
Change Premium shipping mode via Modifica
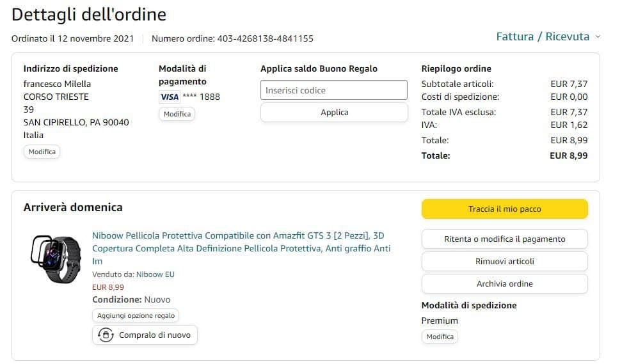440,336
